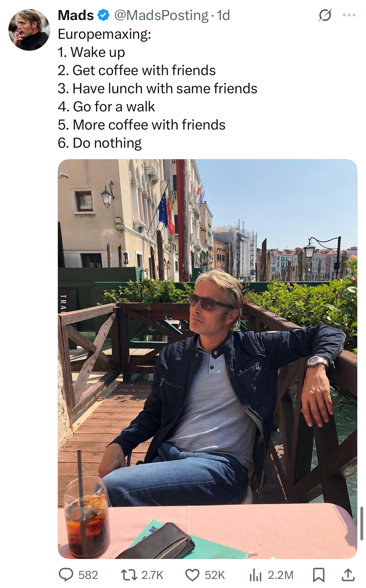This screenshot has height=588, width=366.
Task: Open the view analytics bar-chart icon
Action: (256, 575)
